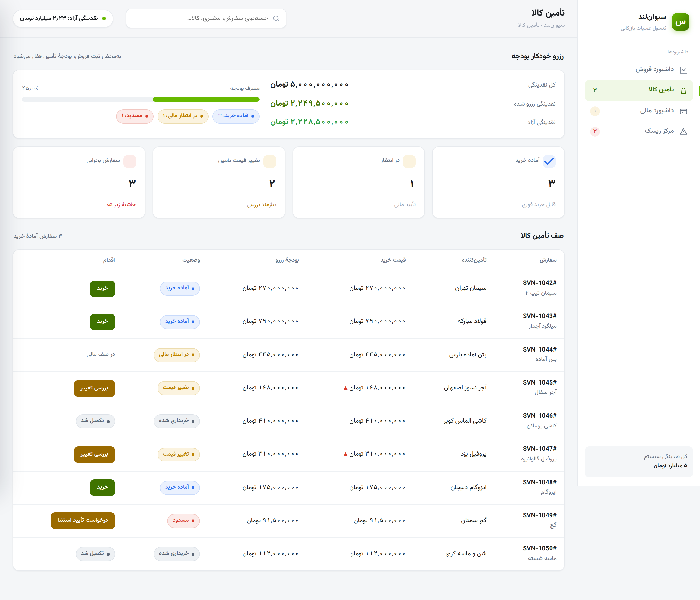Viewport: 700px width, 600px height.
Task: Click the تأمین‌کننده column header
Action: coord(474,260)
